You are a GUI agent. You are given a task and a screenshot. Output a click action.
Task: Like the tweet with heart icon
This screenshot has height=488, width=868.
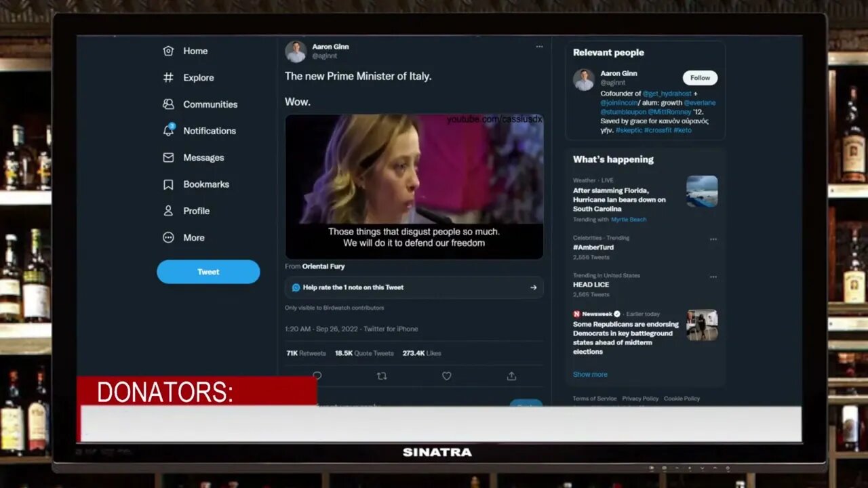tap(446, 375)
